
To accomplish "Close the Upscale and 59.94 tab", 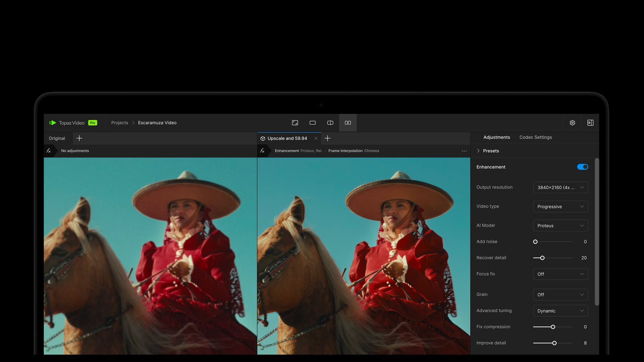I will (x=316, y=138).
